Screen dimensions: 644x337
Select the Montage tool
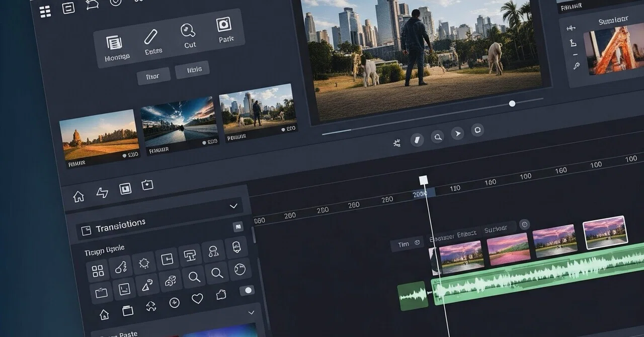[x=115, y=48]
